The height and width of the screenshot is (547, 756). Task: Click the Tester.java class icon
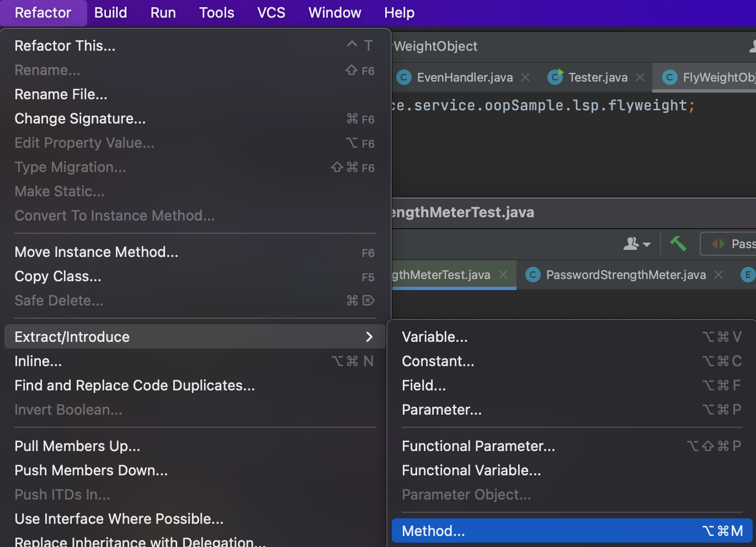pos(555,77)
